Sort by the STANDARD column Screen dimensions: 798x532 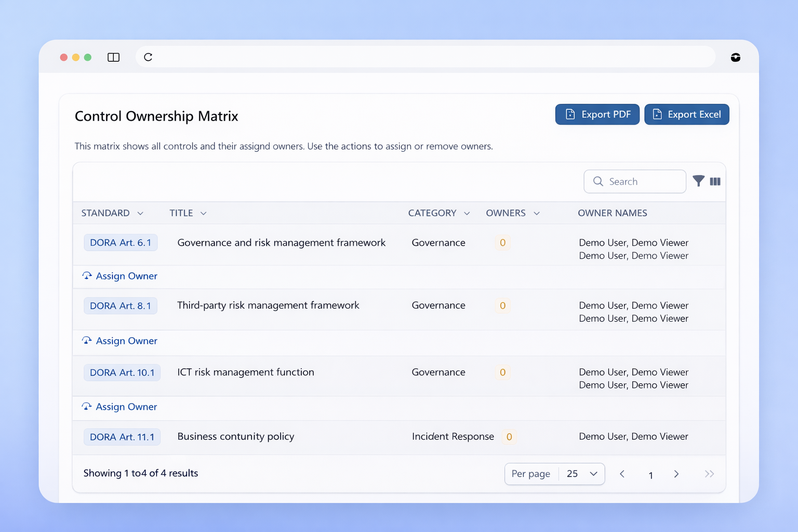click(x=112, y=213)
